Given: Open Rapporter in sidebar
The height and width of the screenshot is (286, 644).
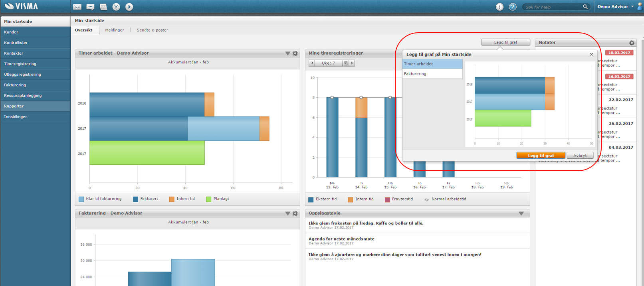Looking at the screenshot, I should [35, 106].
